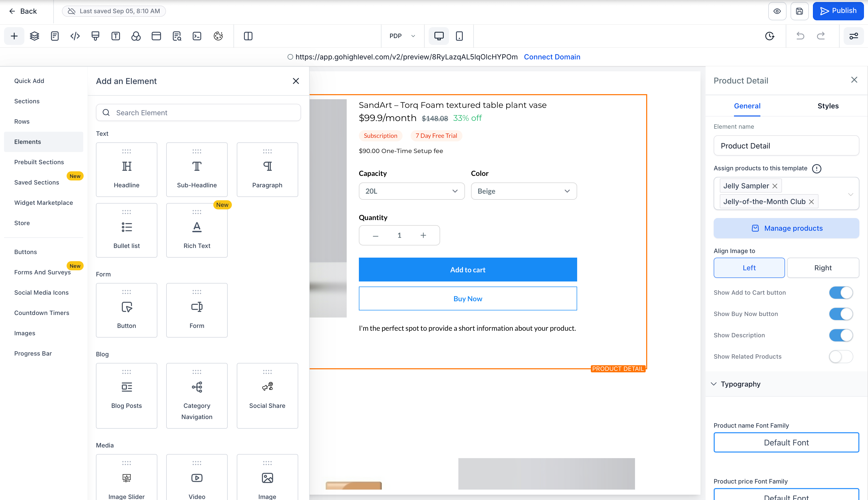Image resolution: width=868 pixels, height=500 pixels.
Task: Click the undo arrow icon
Action: 800,36
